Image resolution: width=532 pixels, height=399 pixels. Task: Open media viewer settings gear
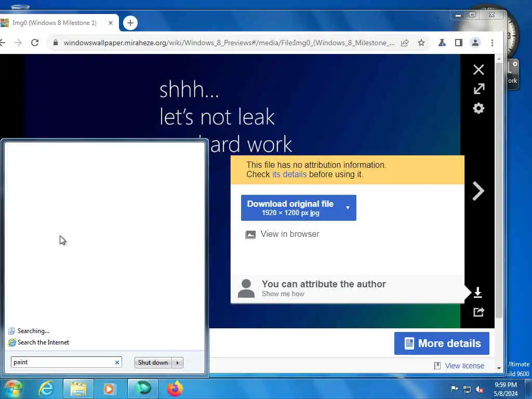478,109
